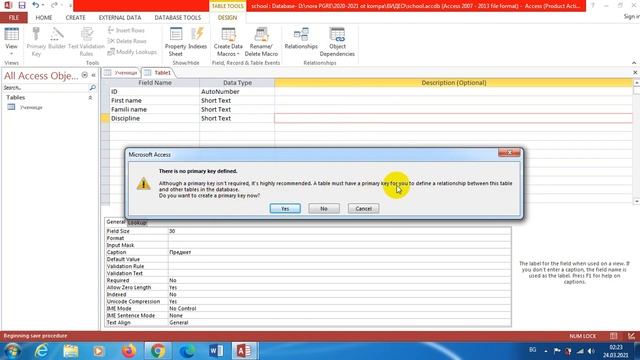Click the Primary Key ribbon icon
The width and height of the screenshot is (640, 360).
[x=36, y=42]
